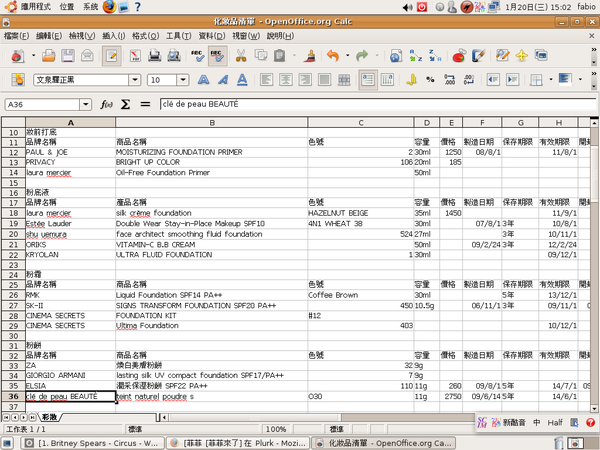Screen dimensions: 600x450
Task: Click the New document icon
Action: [18, 56]
